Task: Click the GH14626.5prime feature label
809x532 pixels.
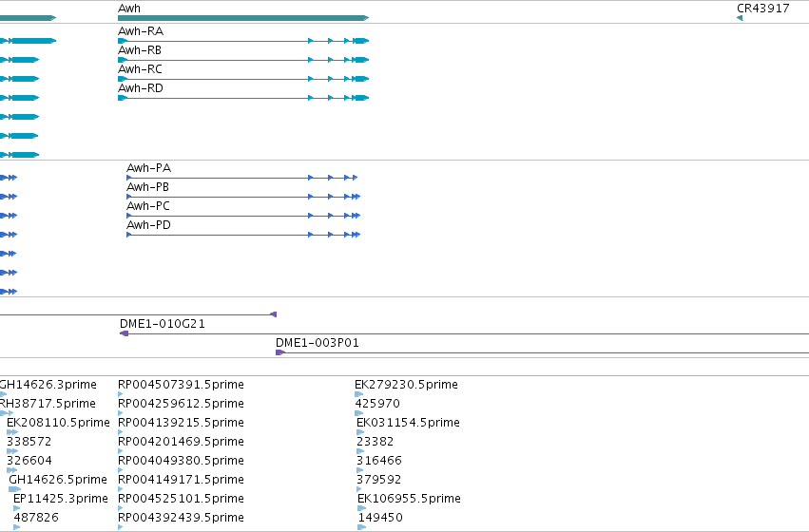Action: 58,480
